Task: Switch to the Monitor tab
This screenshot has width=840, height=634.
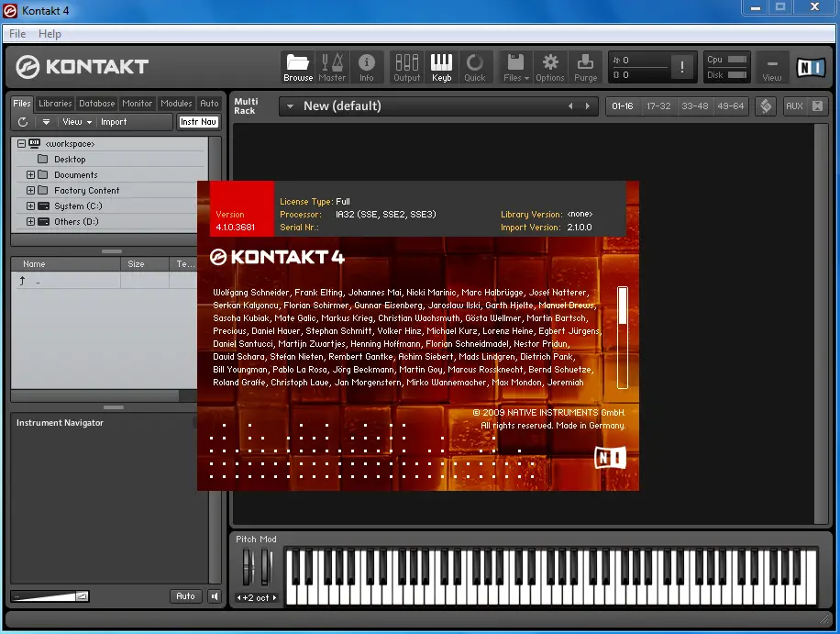Action: point(138,104)
